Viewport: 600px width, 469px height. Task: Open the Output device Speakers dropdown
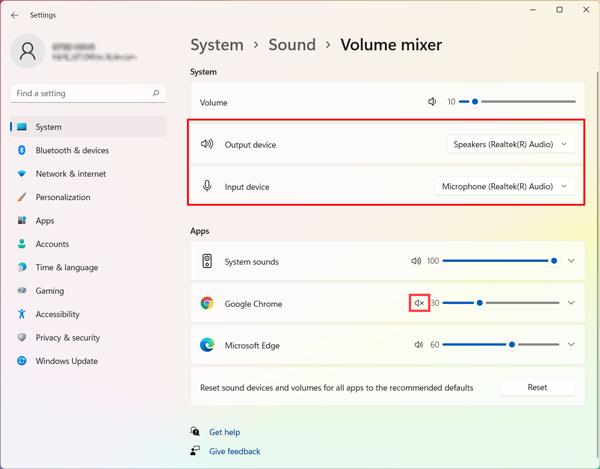point(510,144)
